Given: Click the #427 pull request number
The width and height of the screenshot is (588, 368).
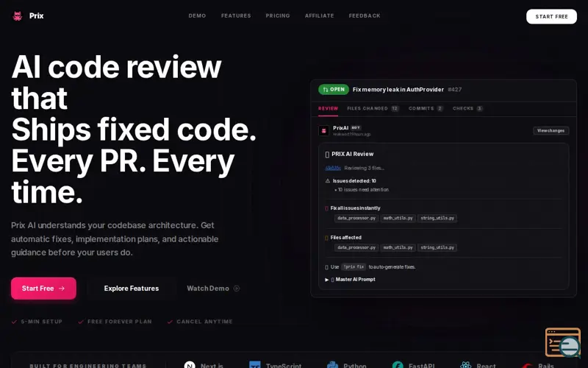Looking at the screenshot, I should 454,89.
